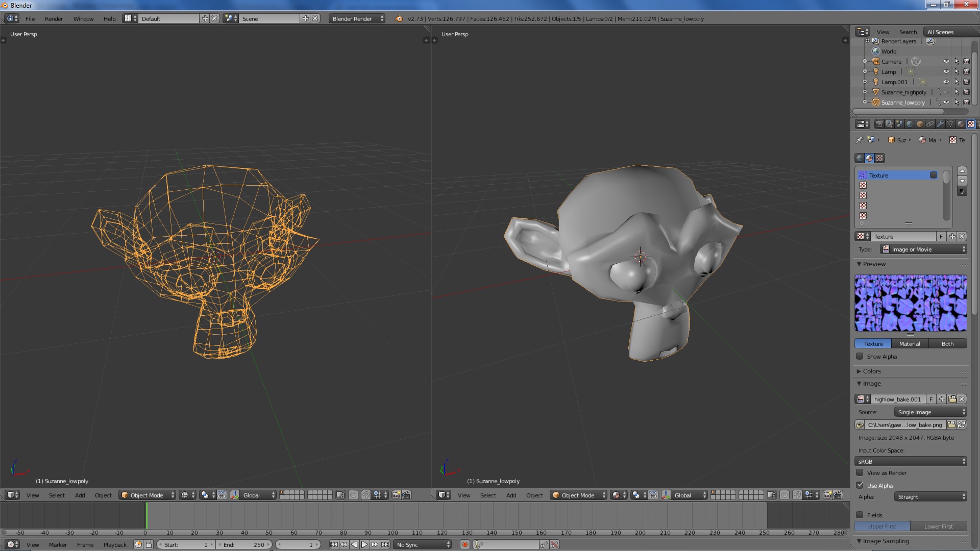980x551 pixels.
Task: Play animation forward in timeline
Action: point(364,544)
